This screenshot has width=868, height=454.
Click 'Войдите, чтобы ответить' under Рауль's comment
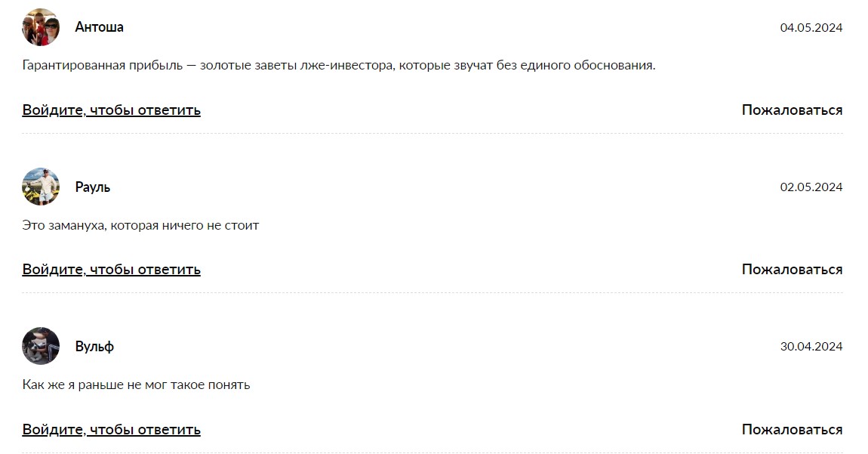111,270
